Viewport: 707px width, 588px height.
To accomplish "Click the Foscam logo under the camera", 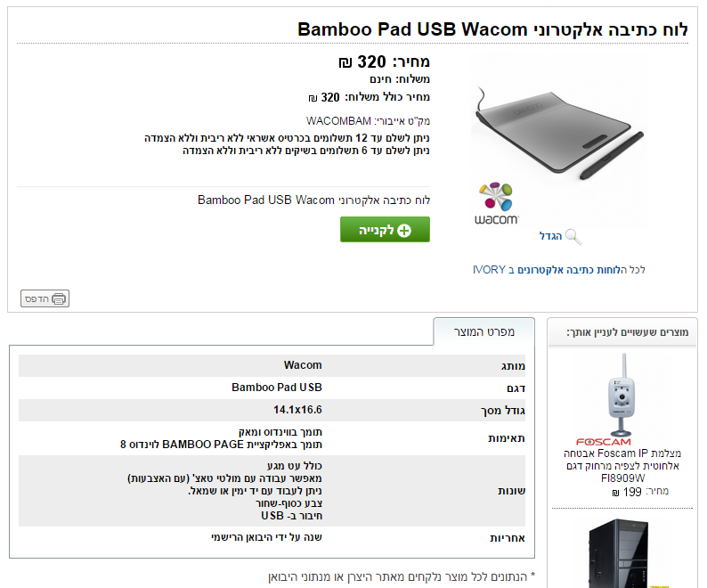I will coord(603,442).
